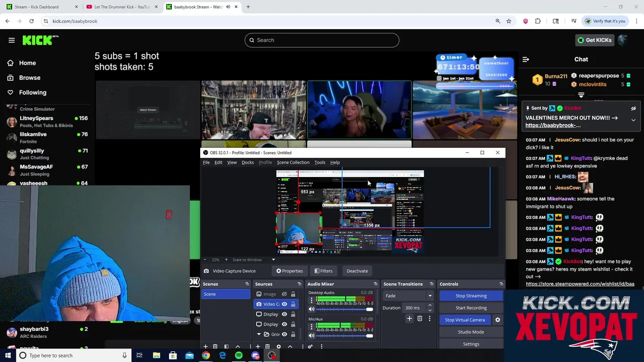
Task: Float the Scenes dock panel
Action: click(x=247, y=284)
